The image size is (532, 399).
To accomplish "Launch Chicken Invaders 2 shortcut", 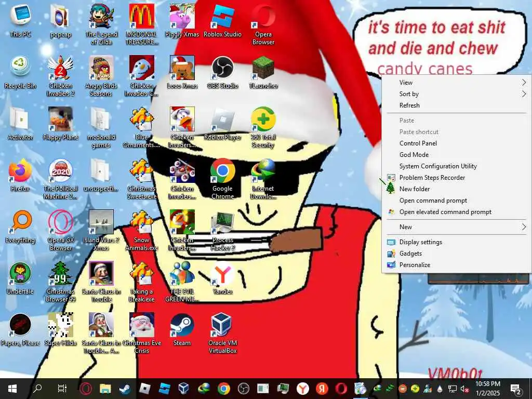I will coord(60,76).
